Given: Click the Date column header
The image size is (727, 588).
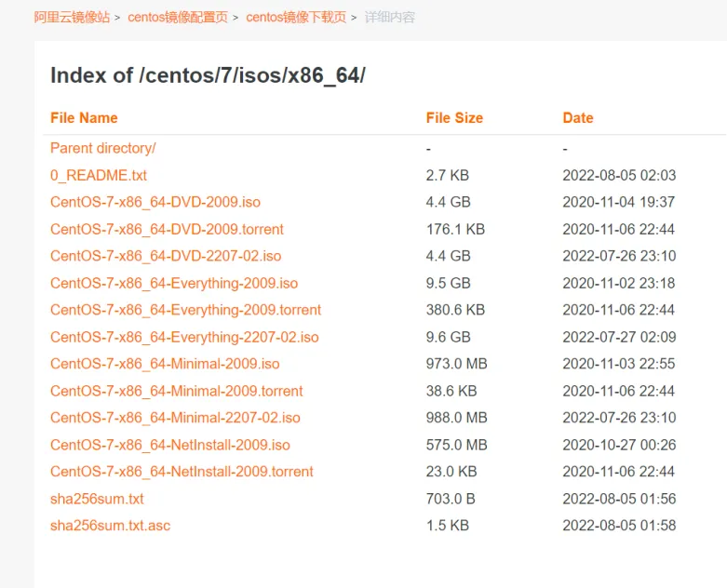Looking at the screenshot, I should tap(578, 117).
